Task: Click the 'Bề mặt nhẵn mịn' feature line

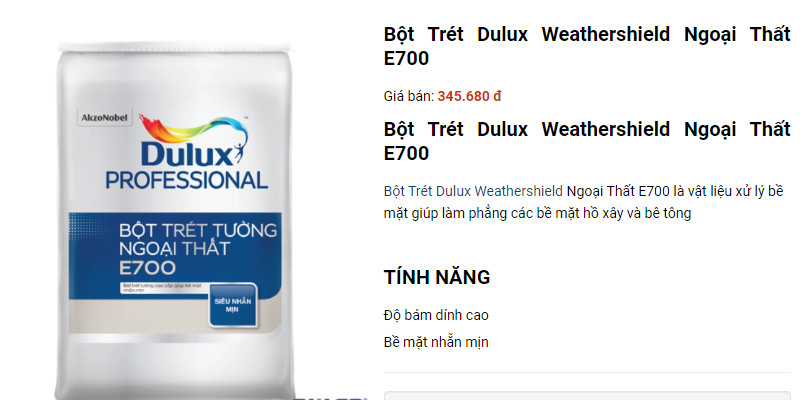Action: coord(436,342)
